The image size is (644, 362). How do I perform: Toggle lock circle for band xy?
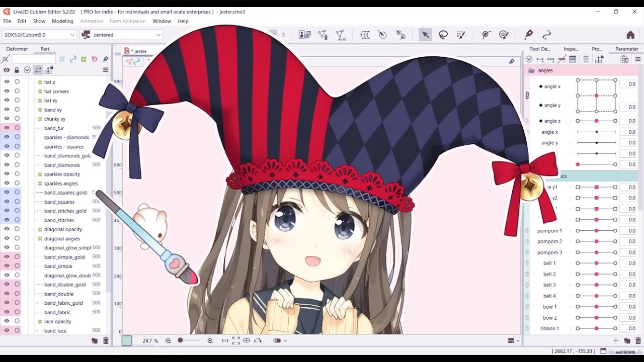17,110
